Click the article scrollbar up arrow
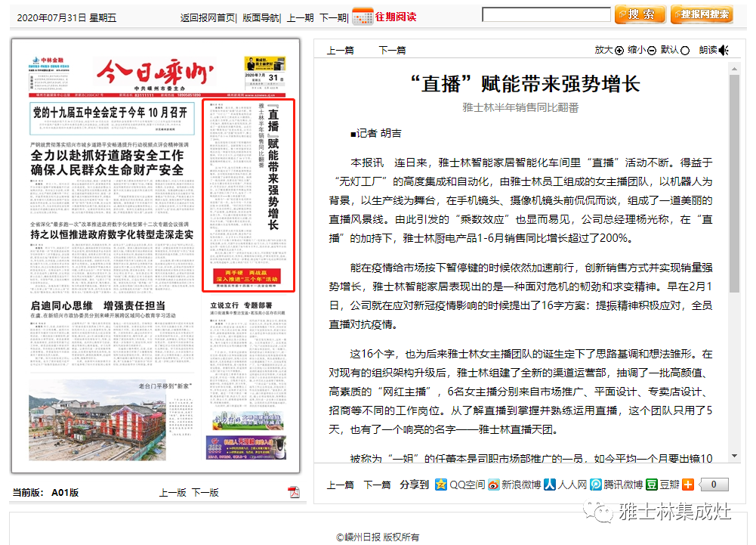Image resolution: width=756 pixels, height=545 pixels. coord(734,69)
